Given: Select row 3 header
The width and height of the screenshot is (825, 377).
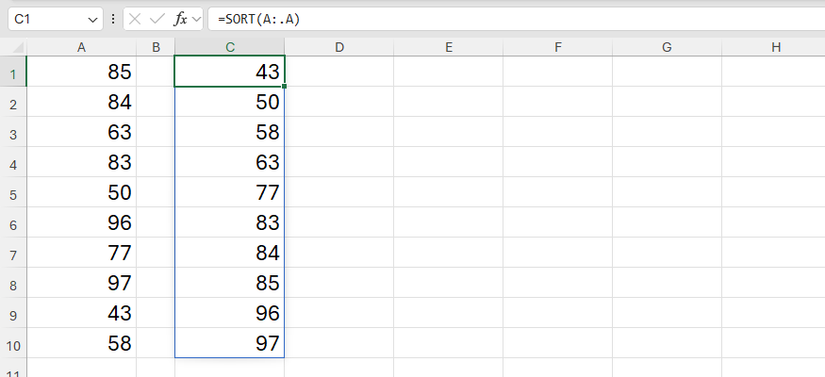Looking at the screenshot, I should [13, 132].
